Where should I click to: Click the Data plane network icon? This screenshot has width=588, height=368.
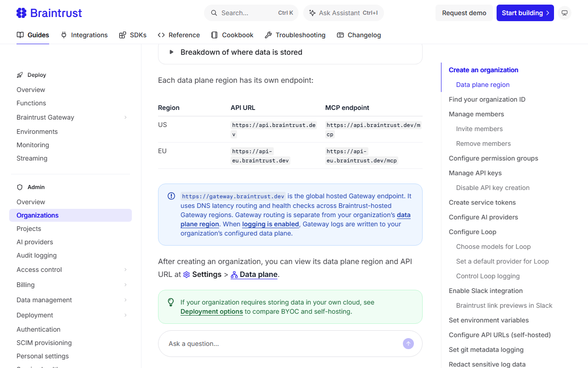pos(234,275)
